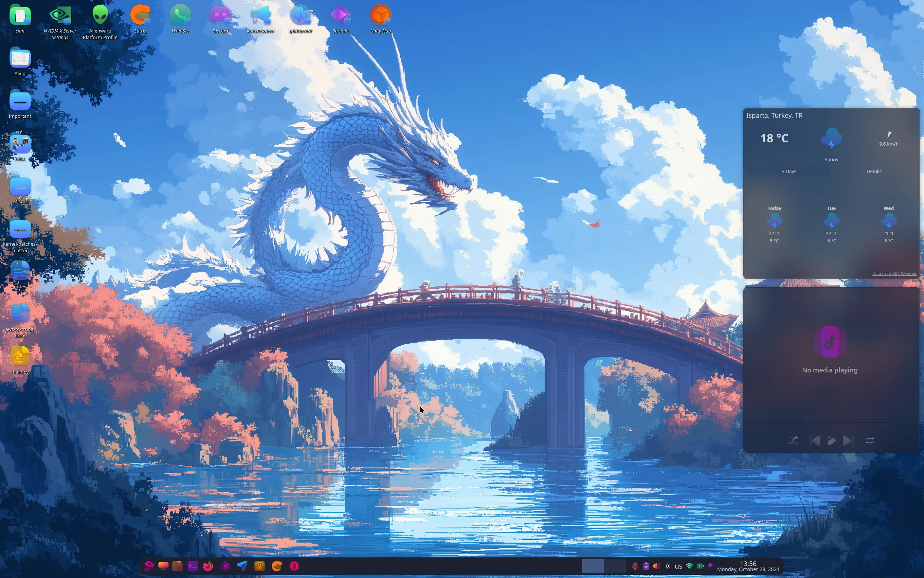The height and width of the screenshot is (578, 924).
Task: Select the kernel-patches-master folder
Action: 20,235
